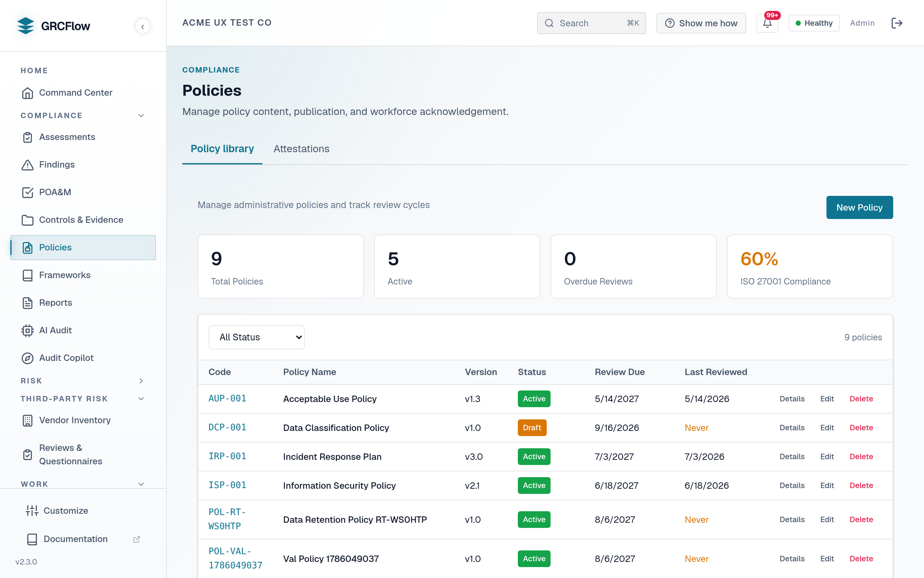Screen dimensions: 924x578
Task: Switch to the Attestations tab
Action: pyautogui.click(x=301, y=149)
